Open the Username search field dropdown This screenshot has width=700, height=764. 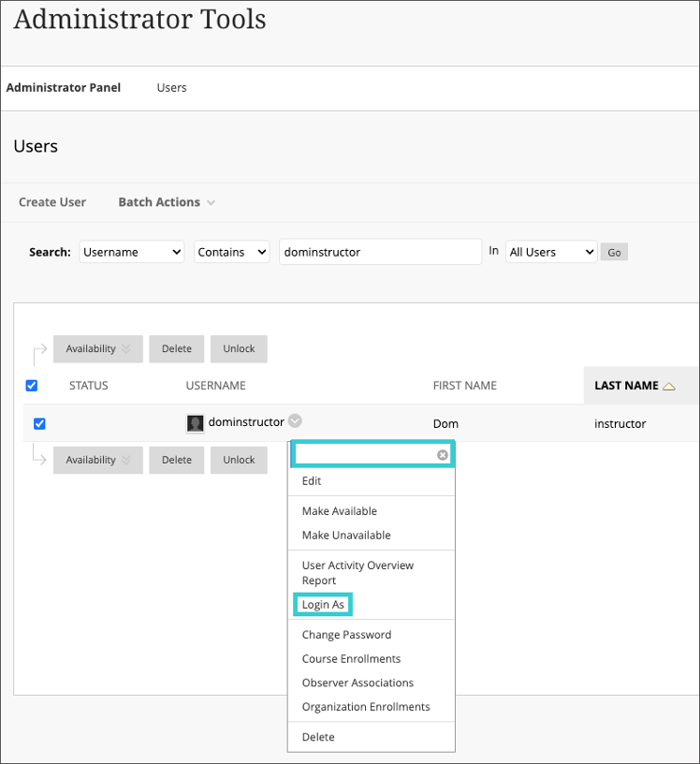132,252
